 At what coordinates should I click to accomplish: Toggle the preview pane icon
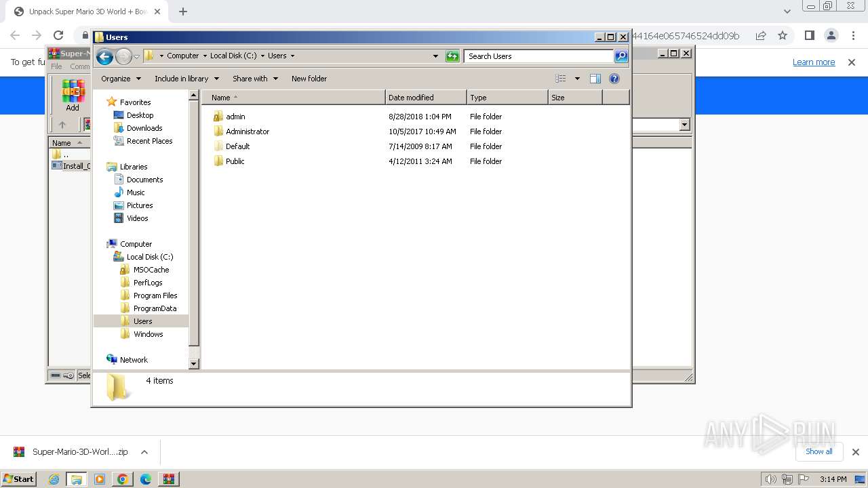595,79
